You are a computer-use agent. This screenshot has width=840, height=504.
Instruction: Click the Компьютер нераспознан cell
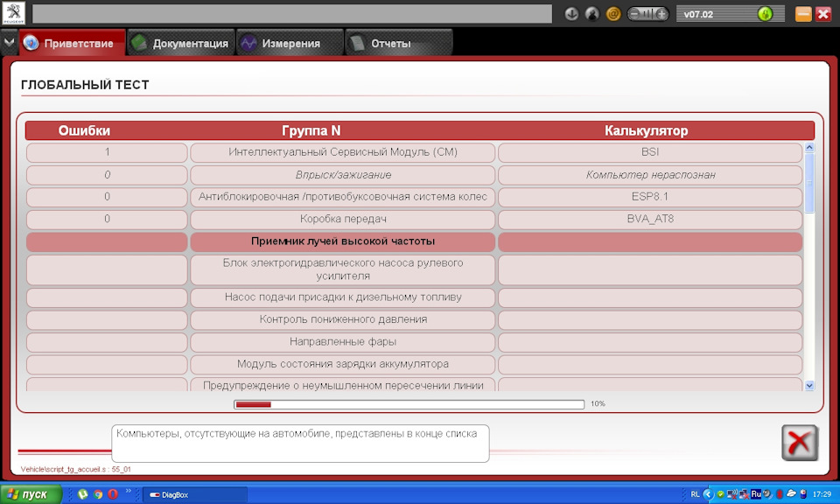[x=650, y=175]
